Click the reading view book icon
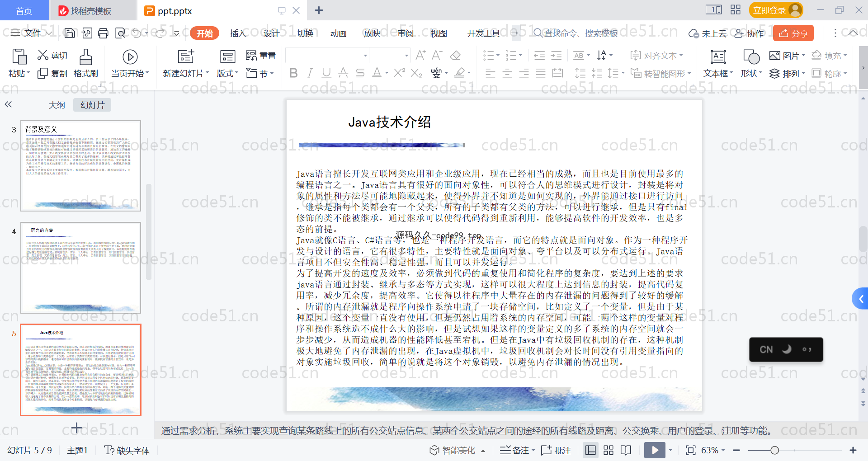Screen dimensions: 868x461 626,450
